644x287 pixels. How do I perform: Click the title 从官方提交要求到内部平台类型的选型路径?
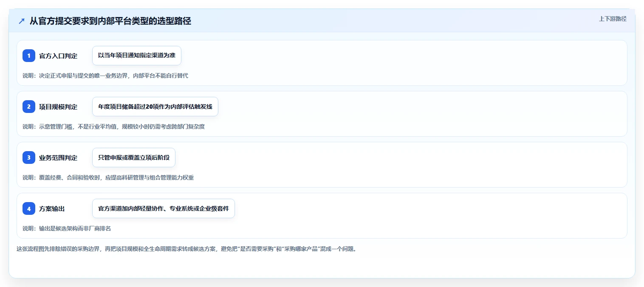coord(110,21)
